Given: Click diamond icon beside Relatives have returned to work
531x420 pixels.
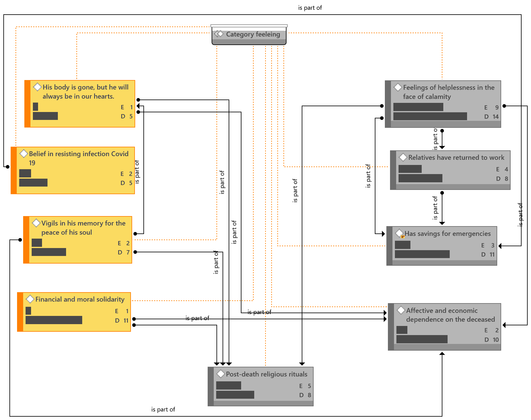Looking at the screenshot, I should 403,157.
